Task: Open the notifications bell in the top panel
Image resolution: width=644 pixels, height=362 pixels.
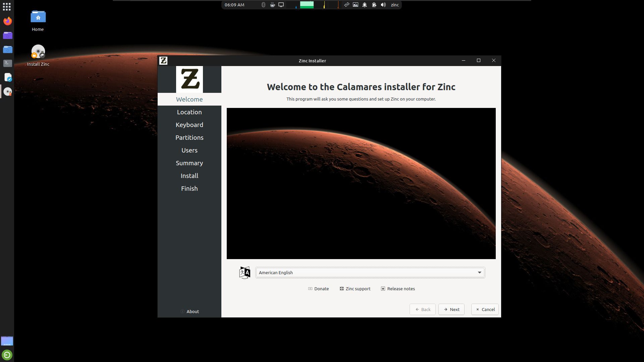Action: pos(365,5)
